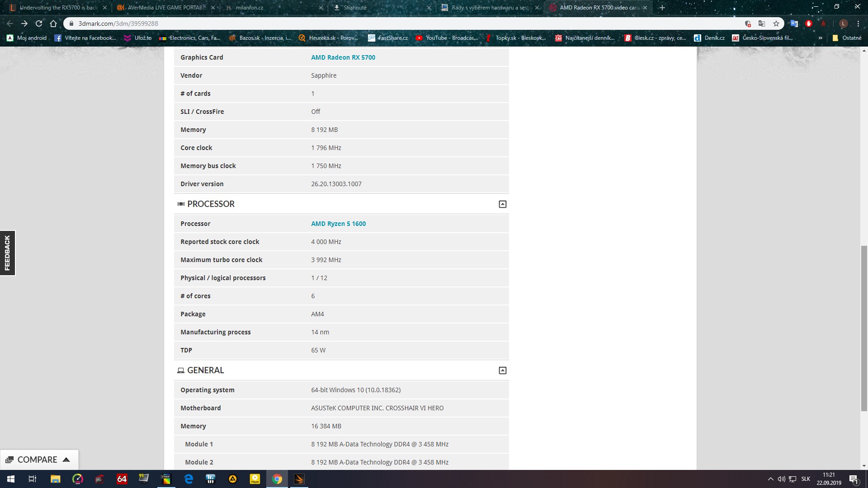Open the red hand adblock extension
This screenshot has width=868, height=488.
click(x=809, y=23)
